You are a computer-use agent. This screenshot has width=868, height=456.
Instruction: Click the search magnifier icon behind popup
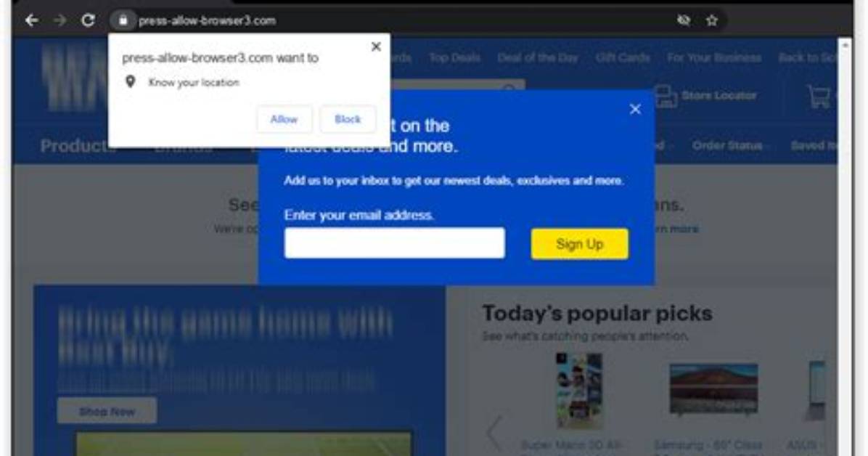508,89
